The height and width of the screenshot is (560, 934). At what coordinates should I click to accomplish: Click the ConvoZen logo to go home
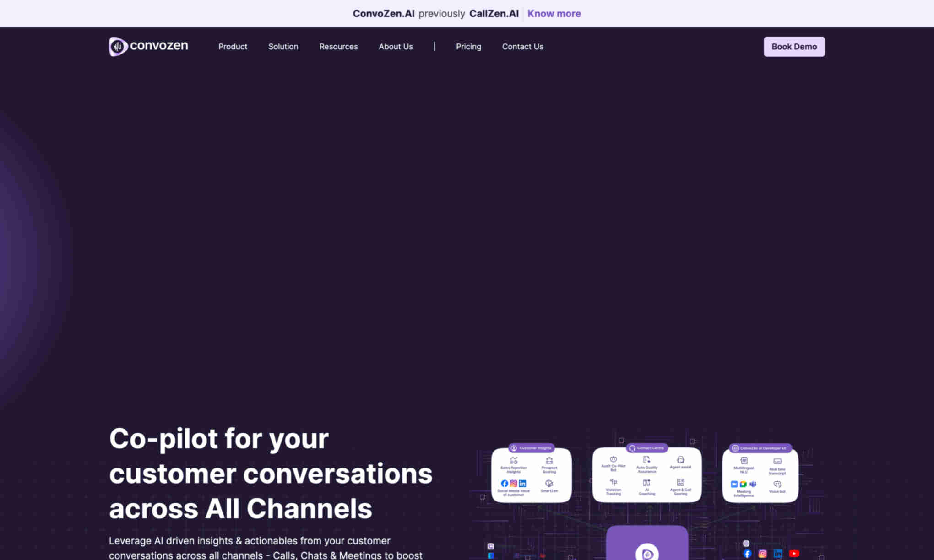point(147,46)
